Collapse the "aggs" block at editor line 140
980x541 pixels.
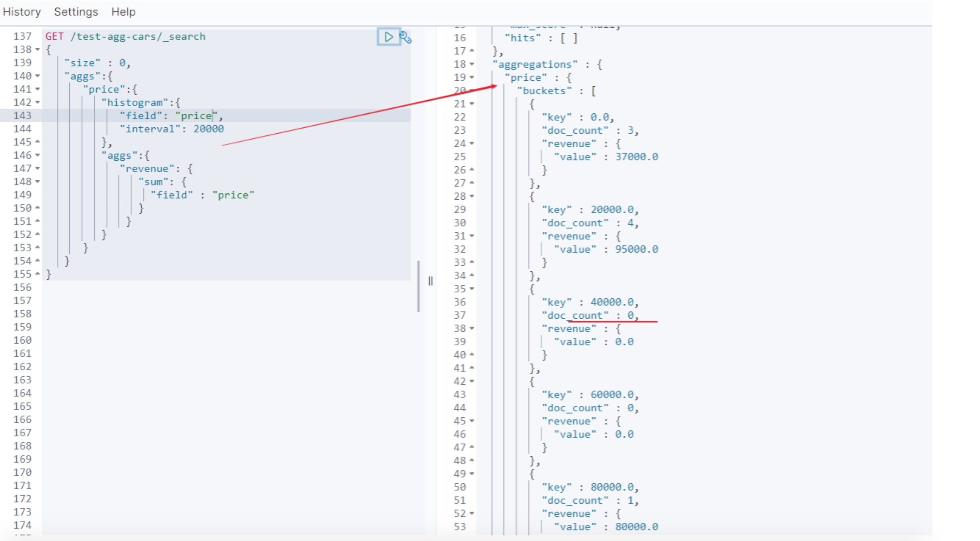[x=37, y=76]
